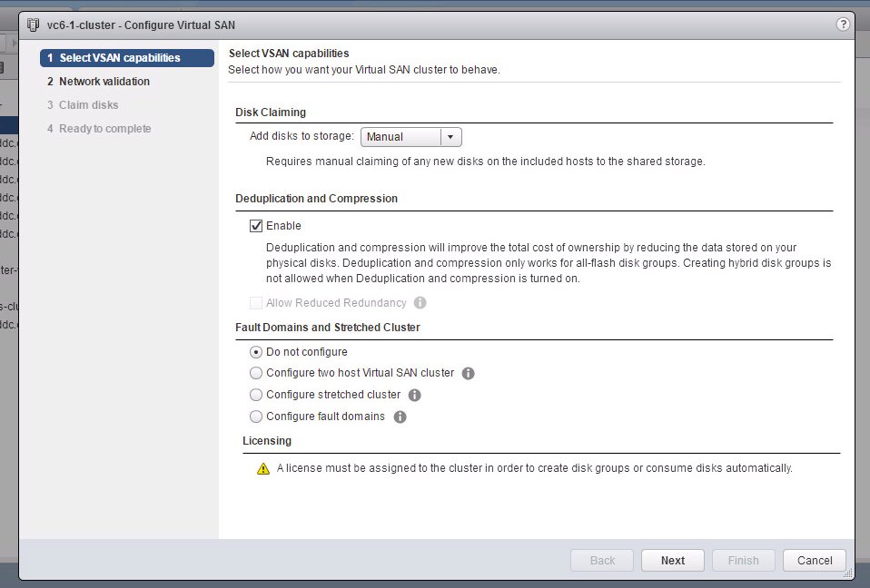
Task: Cancel the Configure Virtual SAN wizard
Action: coord(815,560)
